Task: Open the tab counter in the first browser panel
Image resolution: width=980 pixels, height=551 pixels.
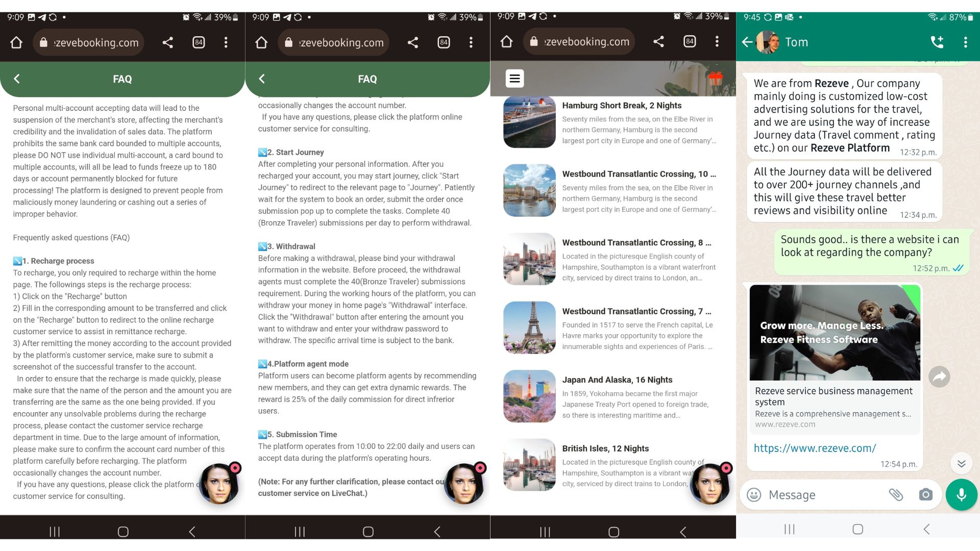Action: click(x=199, y=42)
